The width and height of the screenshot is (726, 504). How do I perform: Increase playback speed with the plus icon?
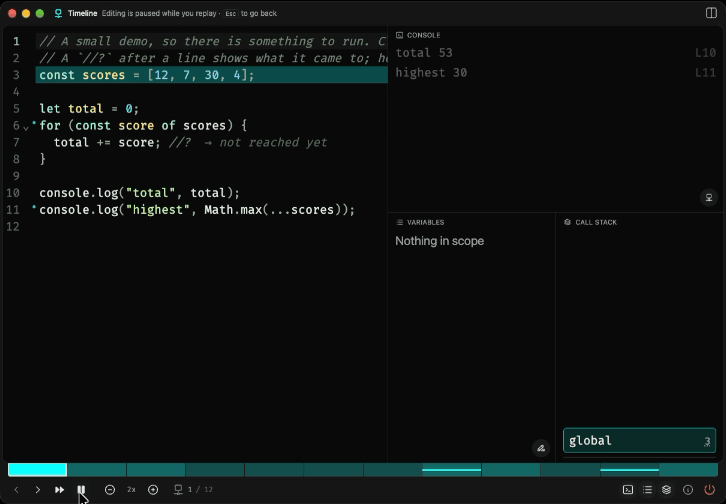pos(153,490)
